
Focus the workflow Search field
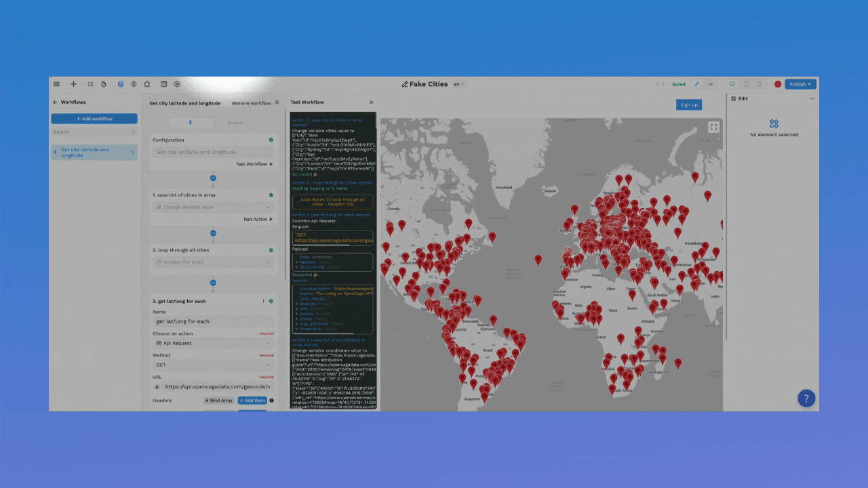(94, 132)
